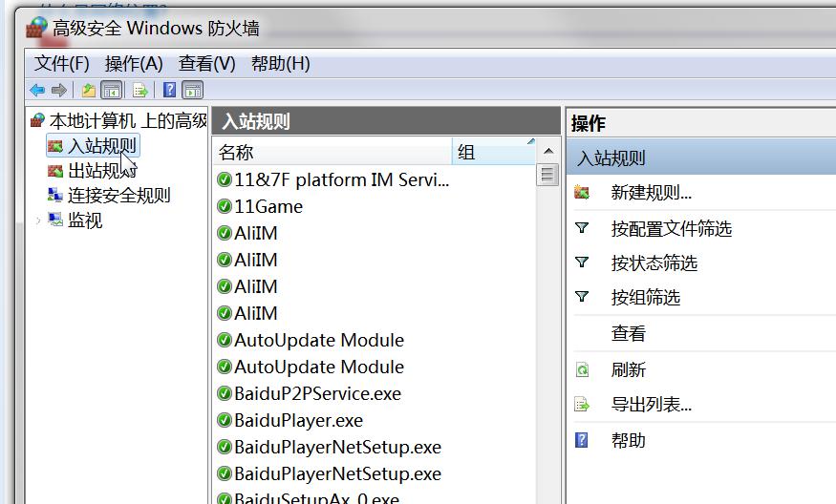Click green check icon of BaiduP2PService.exe
The height and width of the screenshot is (504, 836).
[x=225, y=393]
